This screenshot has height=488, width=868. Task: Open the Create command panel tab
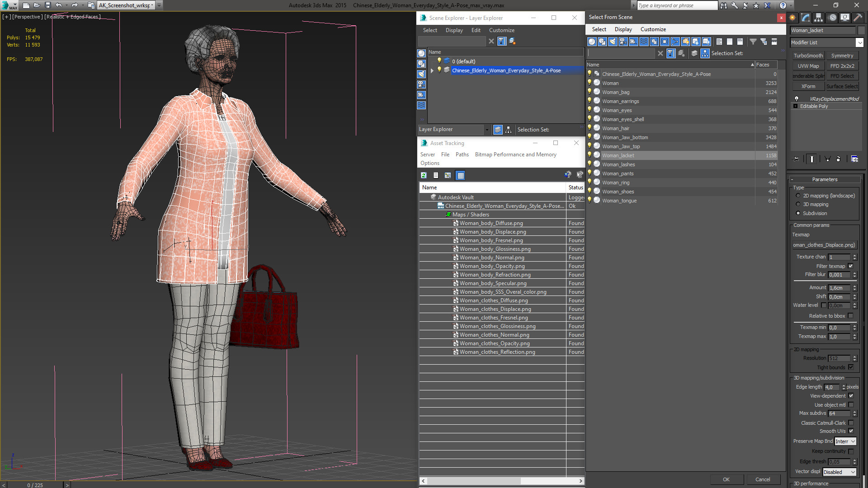(x=793, y=18)
